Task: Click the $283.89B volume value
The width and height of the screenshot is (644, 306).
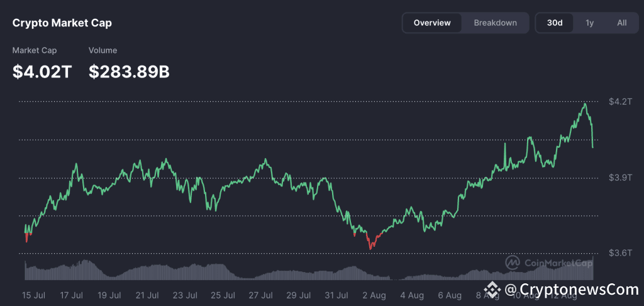Action: [129, 72]
